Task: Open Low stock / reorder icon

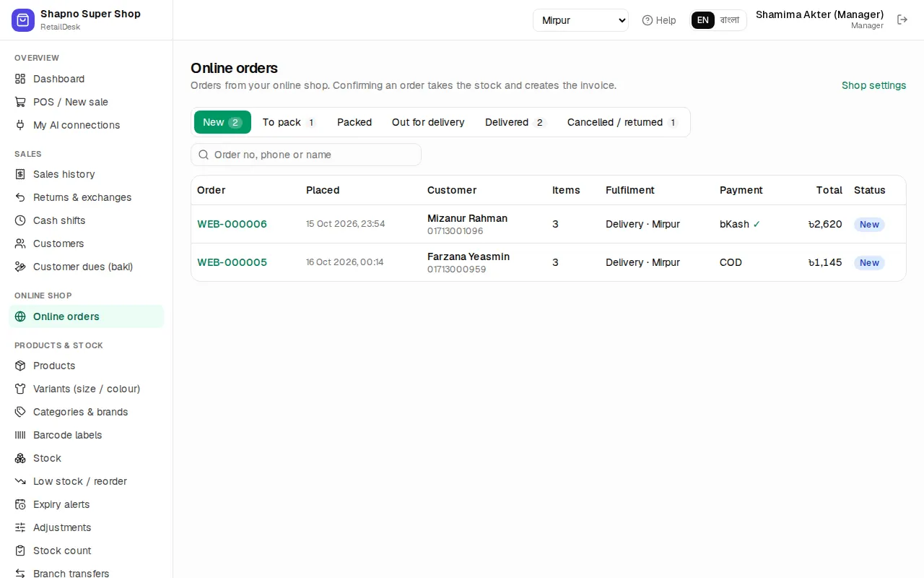Action: 20,481
